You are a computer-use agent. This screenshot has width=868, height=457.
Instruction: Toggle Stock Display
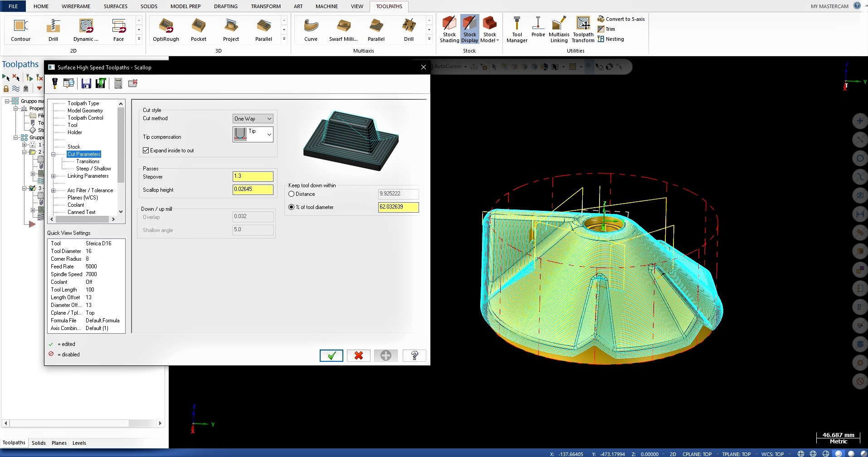tap(470, 29)
